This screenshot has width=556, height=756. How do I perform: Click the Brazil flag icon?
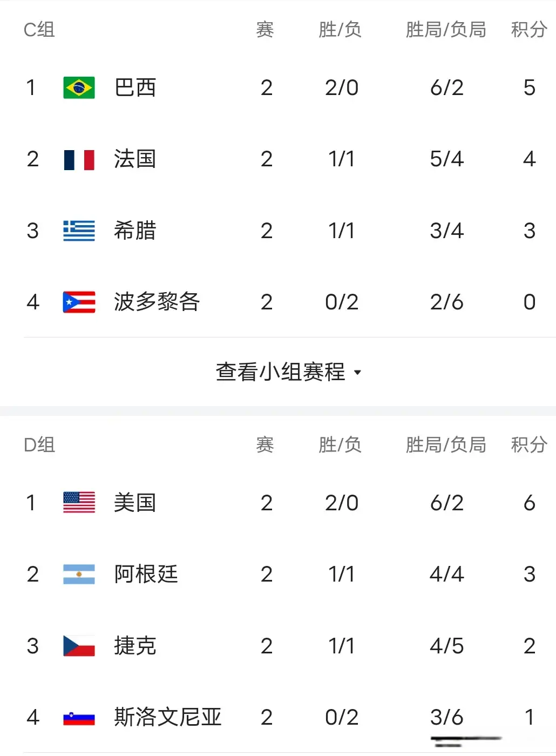(79, 87)
